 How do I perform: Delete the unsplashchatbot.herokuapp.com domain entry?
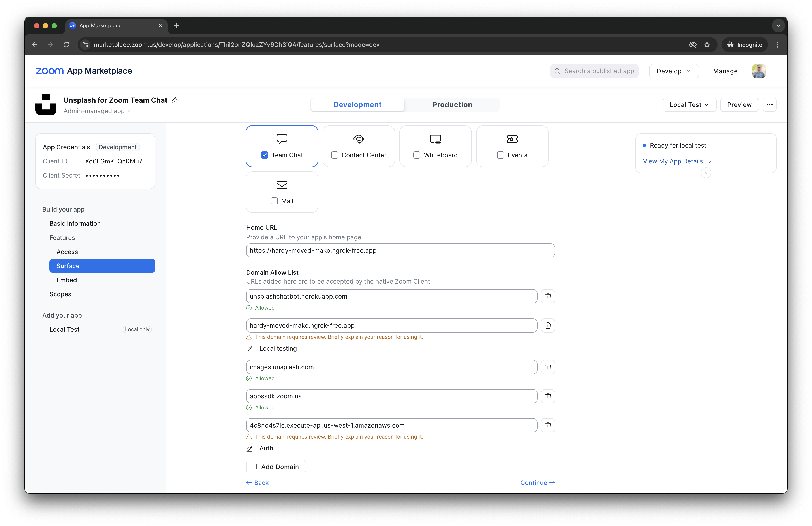[x=548, y=296]
